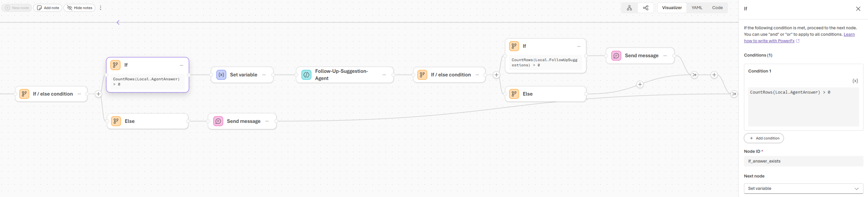This screenshot has height=197, width=868.
Task: Open the Set variable node ellipsis menu
Action: [x=264, y=75]
